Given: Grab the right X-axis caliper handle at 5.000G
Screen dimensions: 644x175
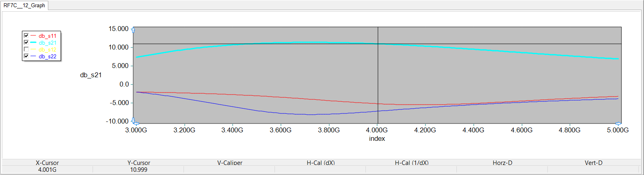Looking at the screenshot, I should pyautogui.click(x=618, y=124).
